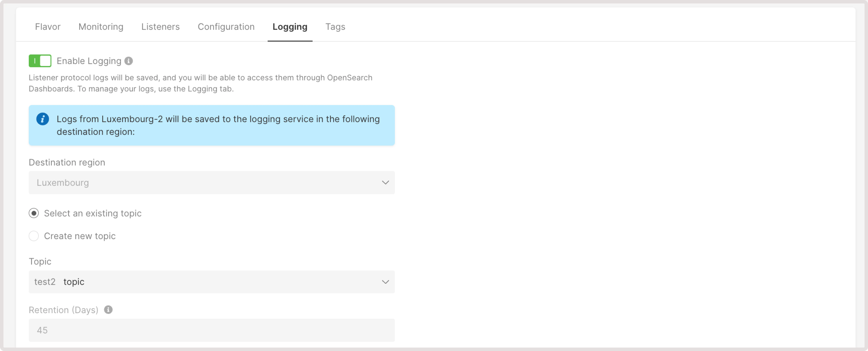Open the Configuration tab
868x351 pixels.
(x=226, y=27)
